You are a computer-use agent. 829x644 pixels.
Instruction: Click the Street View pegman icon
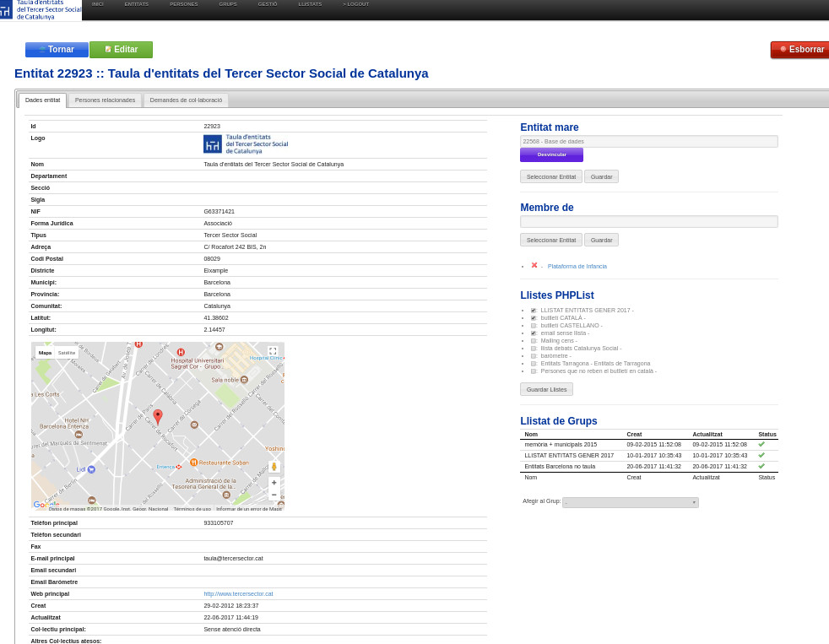274,467
